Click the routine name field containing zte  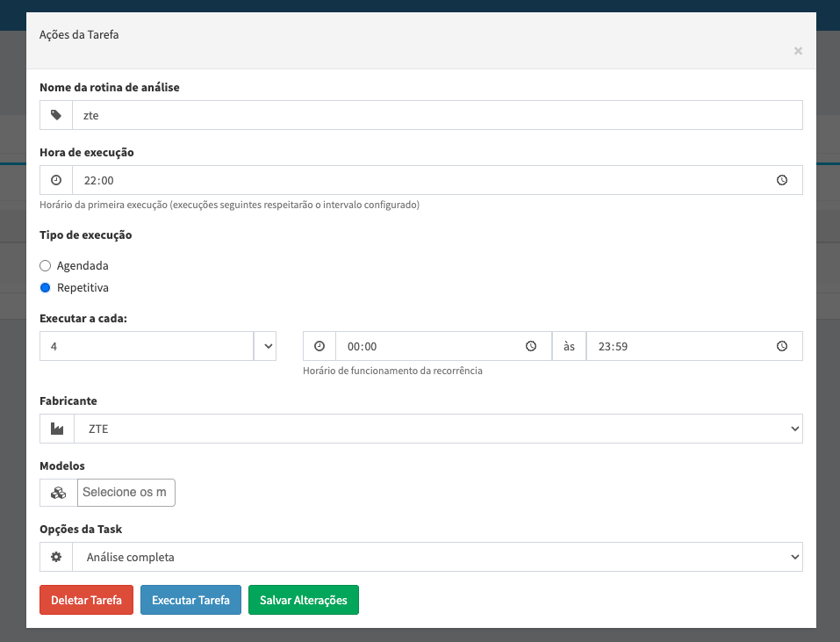click(437, 115)
